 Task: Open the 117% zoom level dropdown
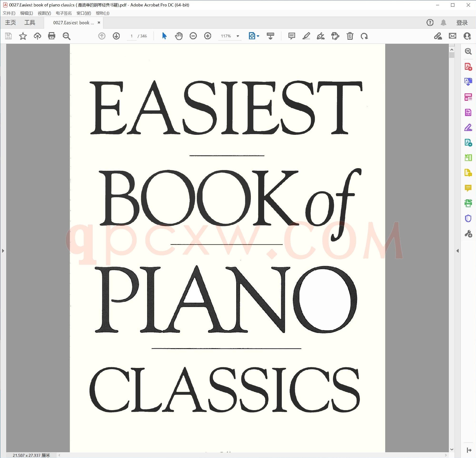[238, 36]
